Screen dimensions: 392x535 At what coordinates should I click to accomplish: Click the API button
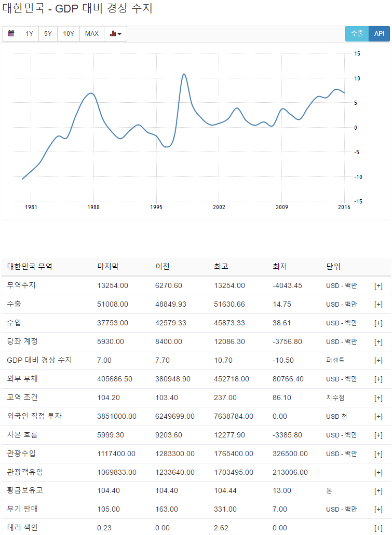pyautogui.click(x=380, y=34)
